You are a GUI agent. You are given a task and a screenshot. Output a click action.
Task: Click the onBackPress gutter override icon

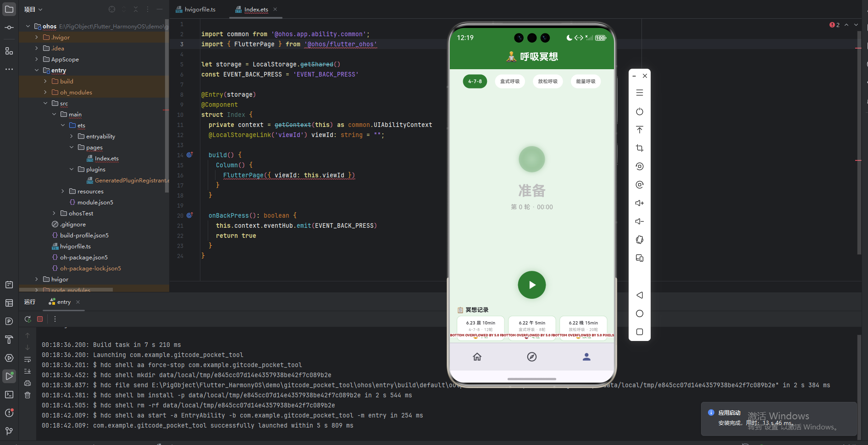click(x=189, y=215)
